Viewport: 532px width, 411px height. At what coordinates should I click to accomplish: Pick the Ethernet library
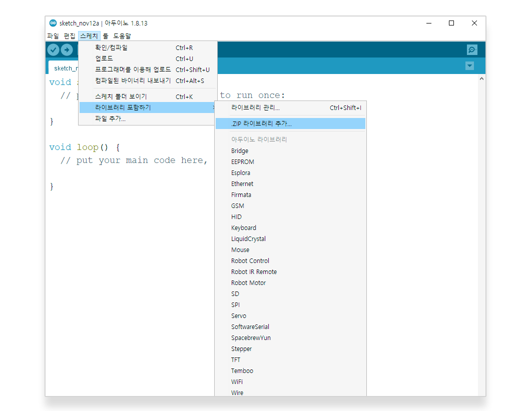tap(290, 184)
